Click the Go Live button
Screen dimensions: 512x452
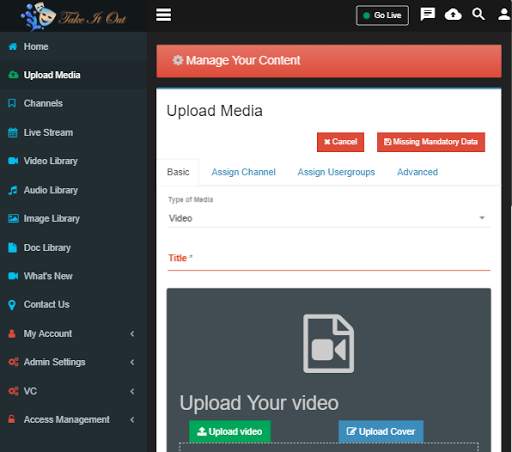click(382, 15)
